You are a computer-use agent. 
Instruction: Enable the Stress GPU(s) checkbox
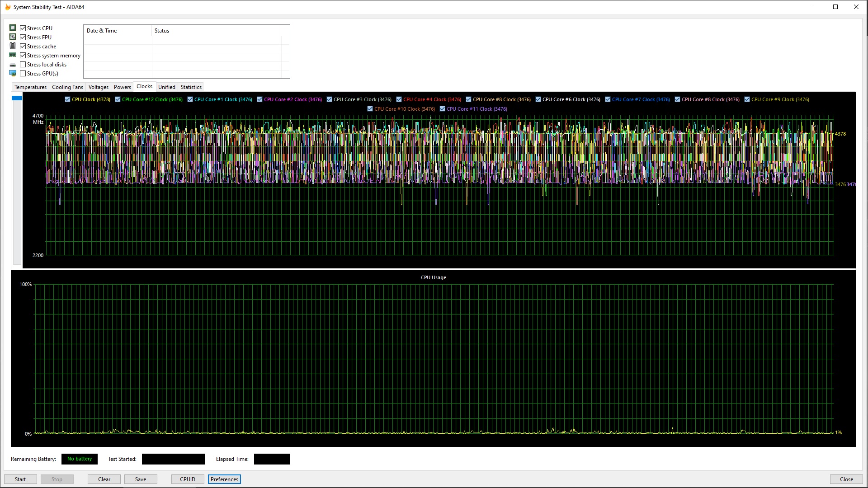pyautogui.click(x=23, y=73)
